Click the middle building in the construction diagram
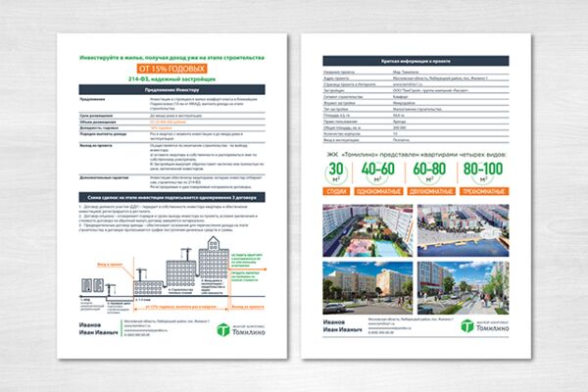This screenshot has width=588, height=392. pyautogui.click(x=181, y=273)
